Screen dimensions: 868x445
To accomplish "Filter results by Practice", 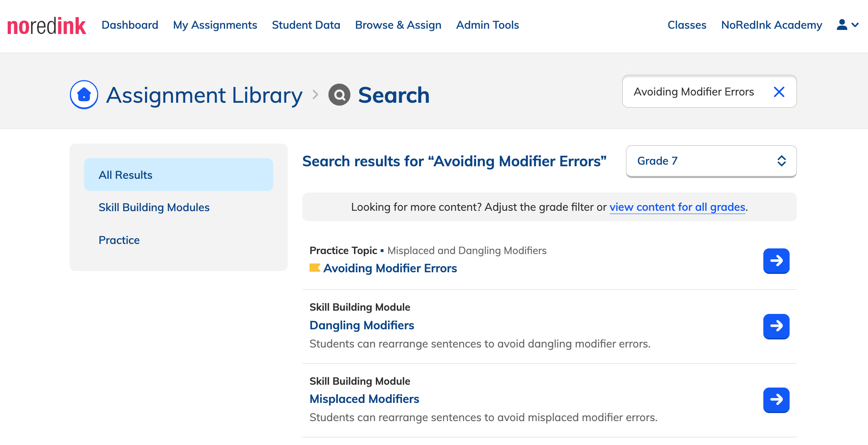I will point(119,240).
